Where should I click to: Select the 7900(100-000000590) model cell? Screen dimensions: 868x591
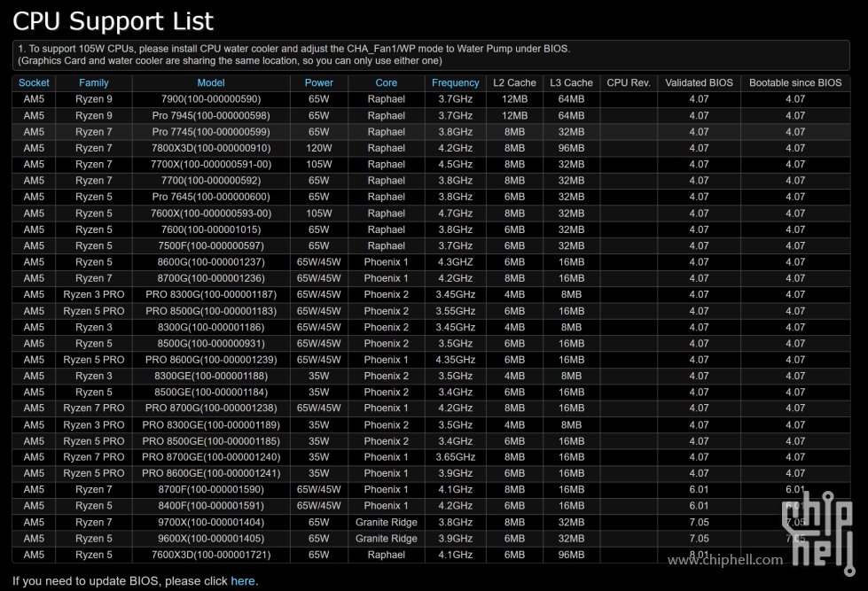coord(211,99)
